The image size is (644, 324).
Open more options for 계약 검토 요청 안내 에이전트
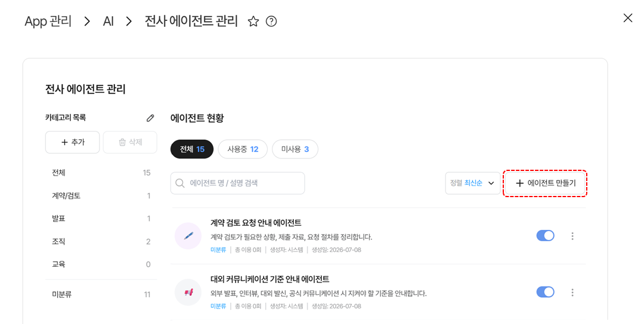(572, 236)
